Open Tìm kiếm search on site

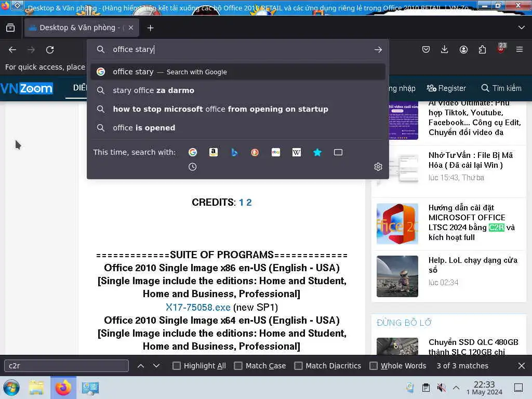point(501,88)
